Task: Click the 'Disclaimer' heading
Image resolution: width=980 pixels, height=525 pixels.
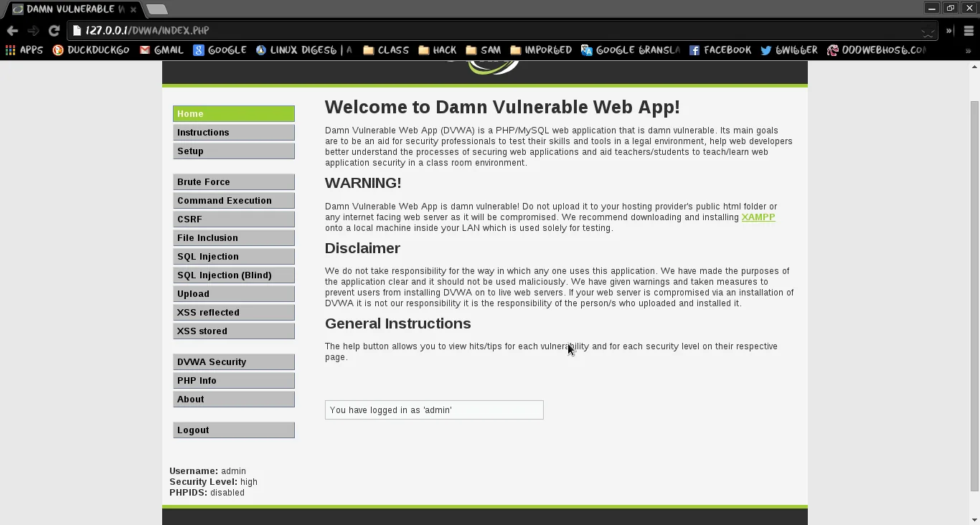Action: pos(362,248)
